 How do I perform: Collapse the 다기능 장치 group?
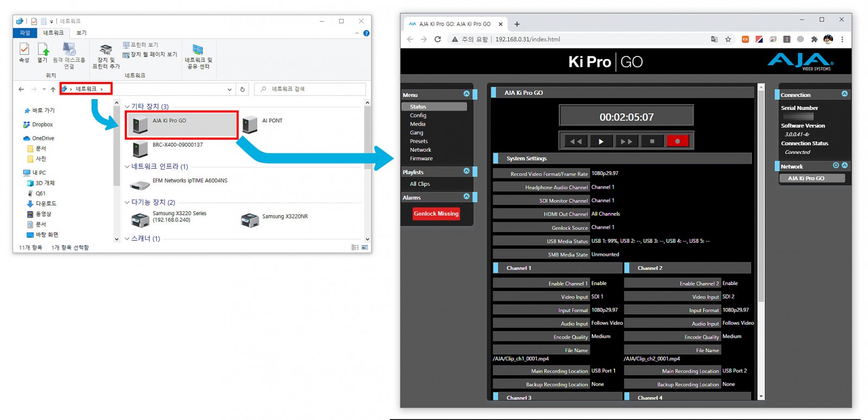tap(127, 203)
